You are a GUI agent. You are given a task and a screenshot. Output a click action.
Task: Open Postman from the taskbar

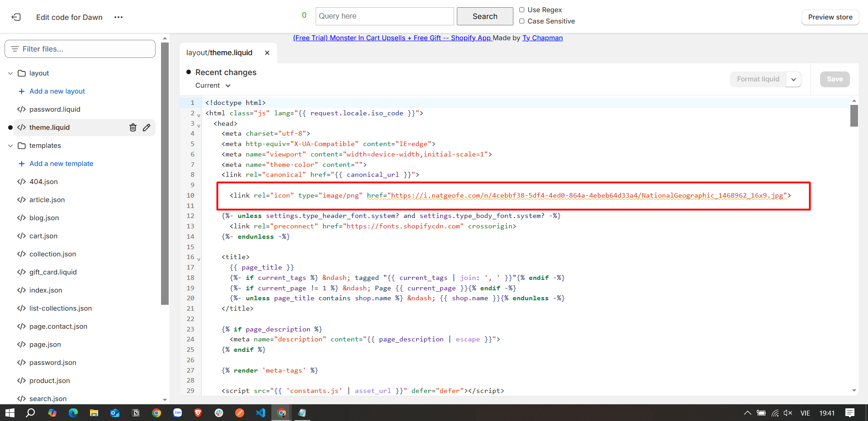240,413
